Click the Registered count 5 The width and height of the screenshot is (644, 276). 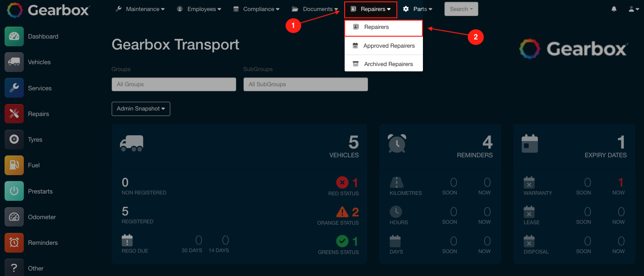pyautogui.click(x=125, y=211)
